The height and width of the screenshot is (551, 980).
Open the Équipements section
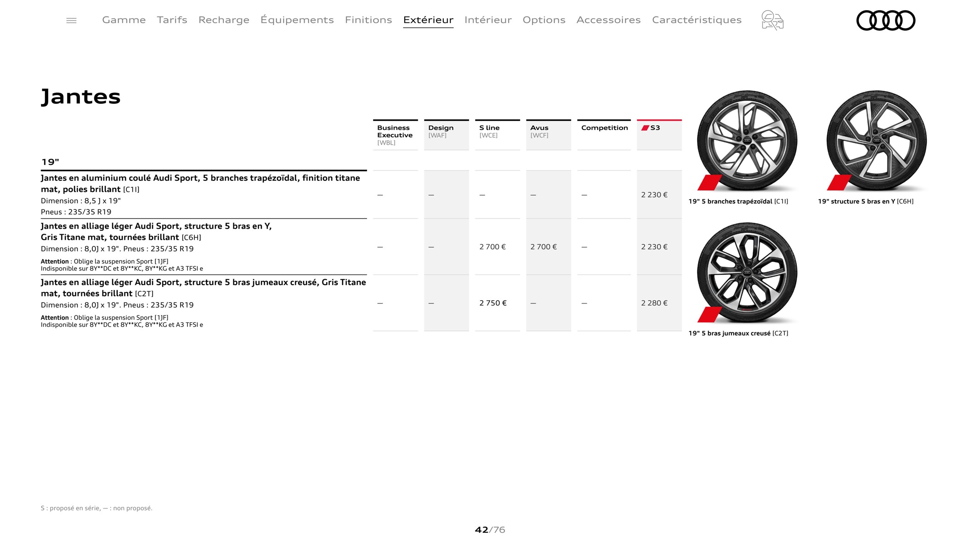[x=297, y=20]
